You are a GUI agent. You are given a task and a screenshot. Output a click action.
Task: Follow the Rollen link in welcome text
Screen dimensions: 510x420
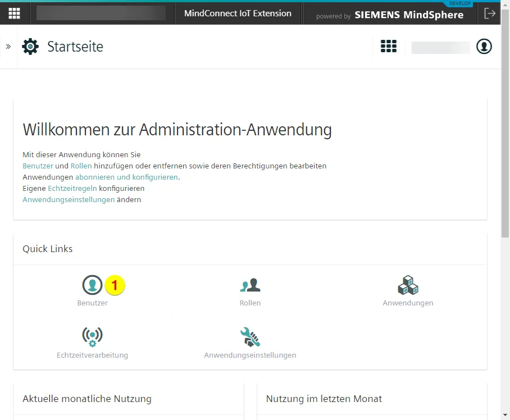(x=81, y=166)
